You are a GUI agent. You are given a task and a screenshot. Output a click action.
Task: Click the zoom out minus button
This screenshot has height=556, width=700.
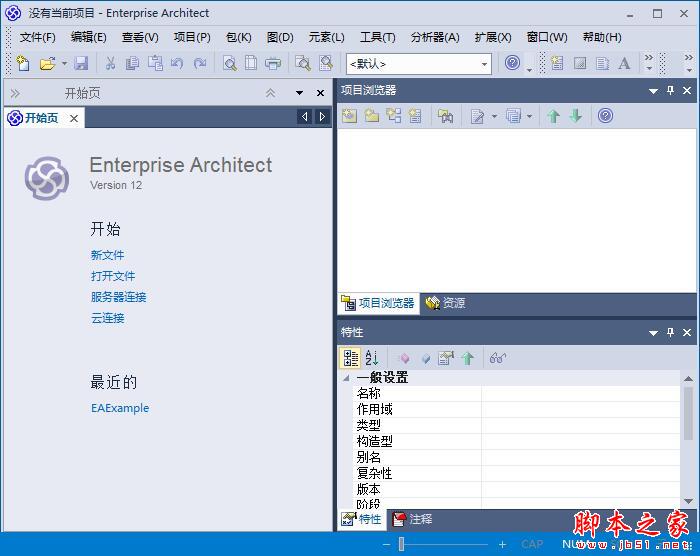[x=386, y=544]
